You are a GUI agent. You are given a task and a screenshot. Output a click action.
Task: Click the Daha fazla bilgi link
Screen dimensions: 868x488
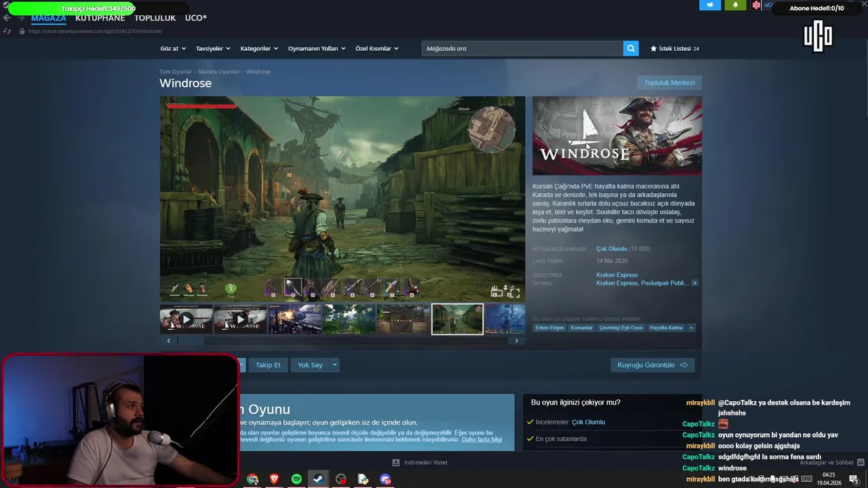point(481,439)
